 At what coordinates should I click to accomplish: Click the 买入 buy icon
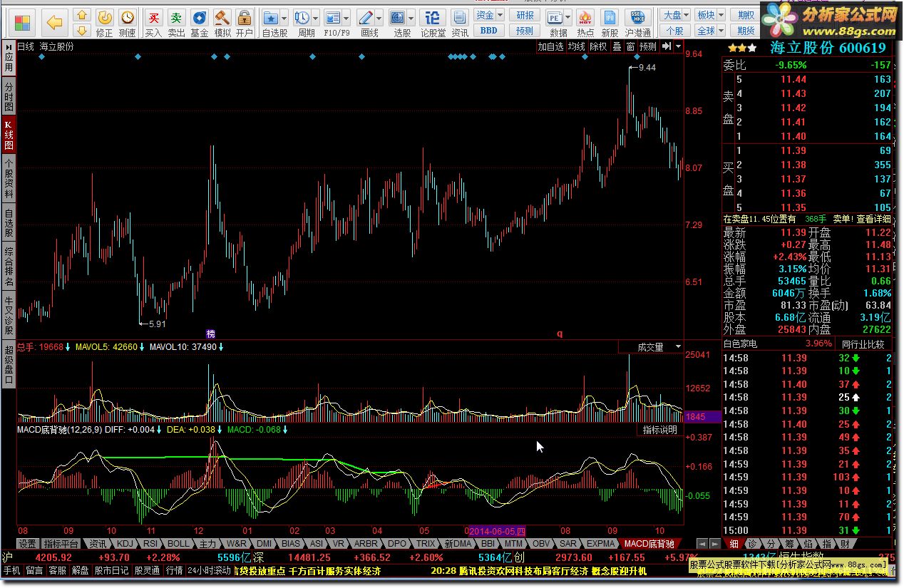click(x=153, y=23)
